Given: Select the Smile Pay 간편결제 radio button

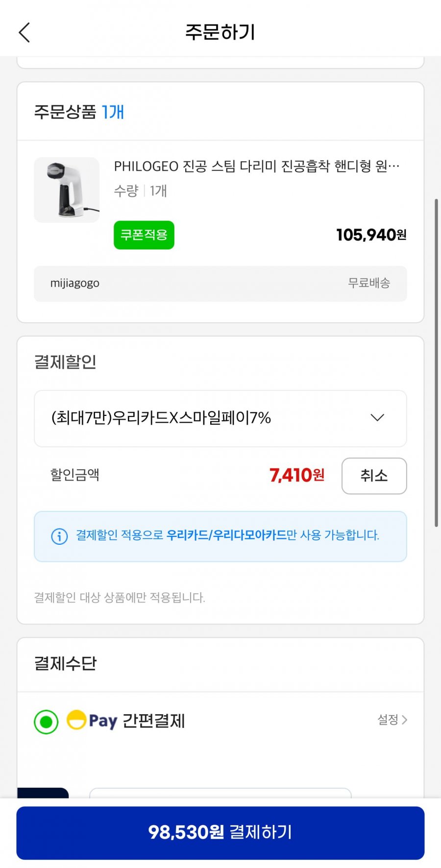Looking at the screenshot, I should (46, 722).
